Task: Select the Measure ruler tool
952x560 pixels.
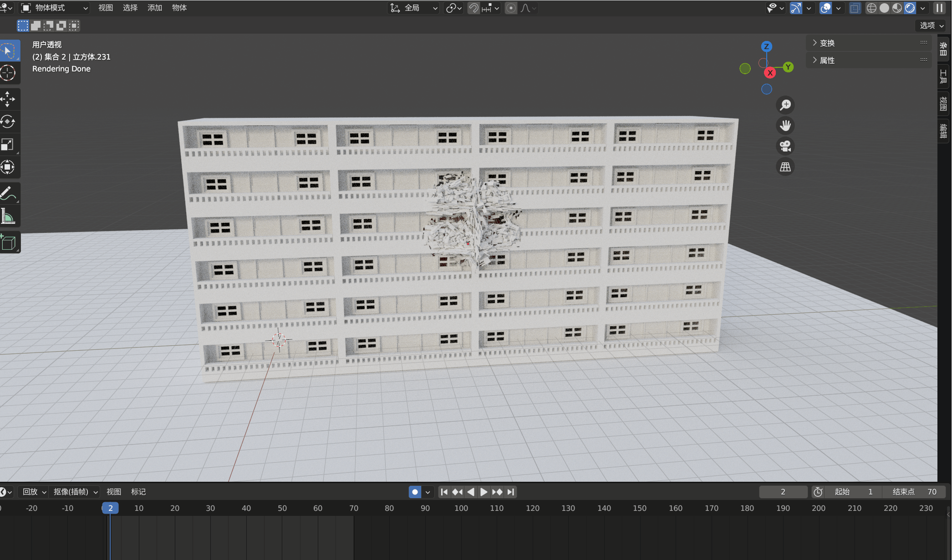Action: [8, 216]
